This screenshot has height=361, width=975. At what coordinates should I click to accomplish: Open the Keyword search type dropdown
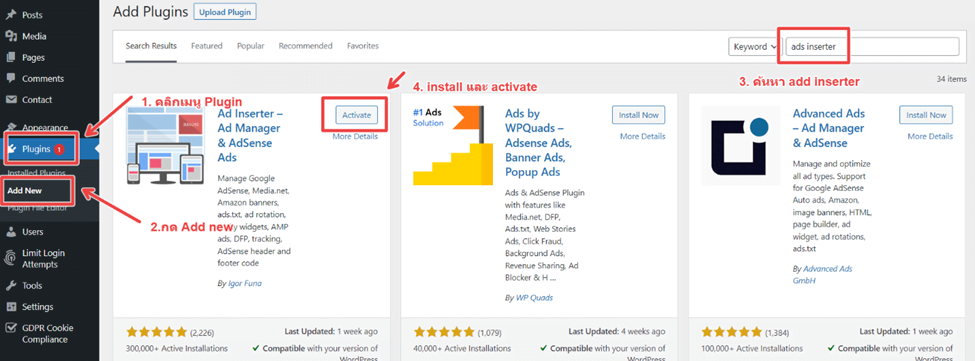coord(754,47)
